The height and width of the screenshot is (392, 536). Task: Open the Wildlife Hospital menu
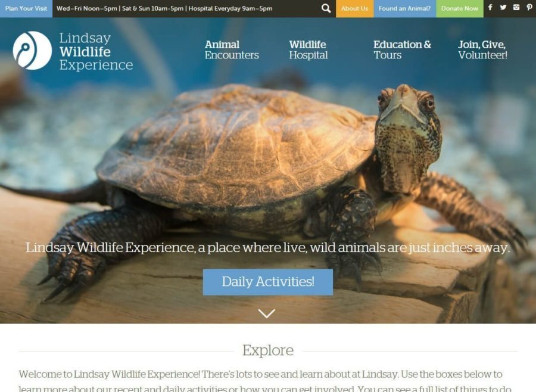tap(308, 50)
